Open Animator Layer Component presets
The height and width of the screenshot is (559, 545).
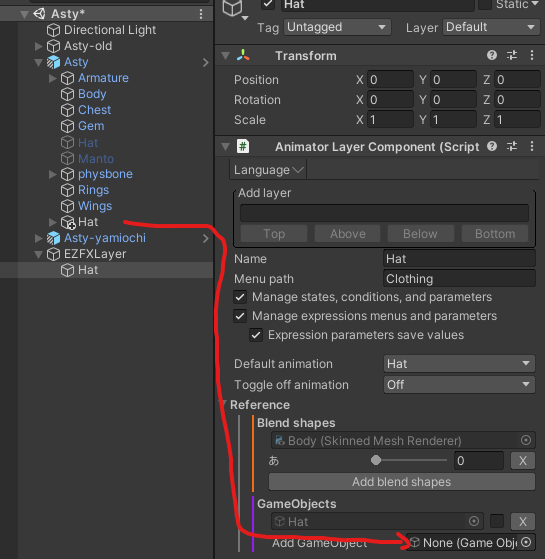point(512,146)
